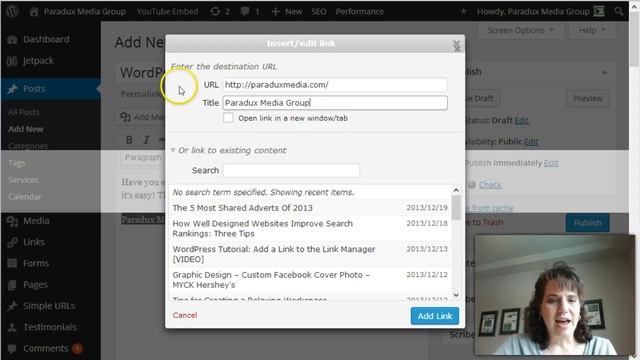This screenshot has width=640, height=360.
Task: Open the Media section in sidebar
Action: pos(36,220)
